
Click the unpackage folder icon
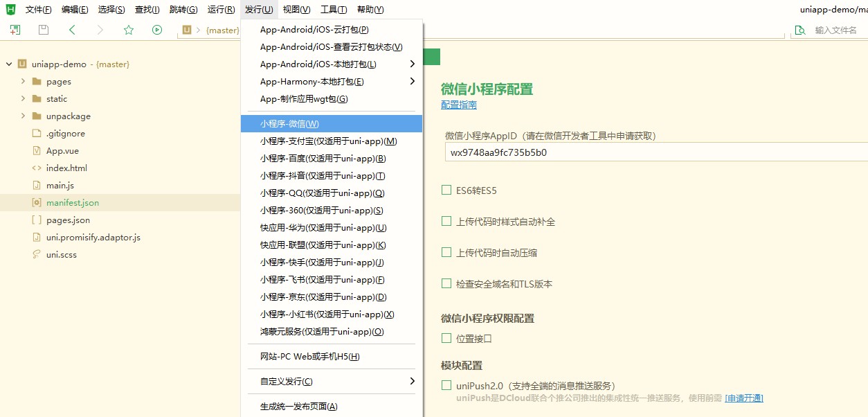pyautogui.click(x=37, y=116)
